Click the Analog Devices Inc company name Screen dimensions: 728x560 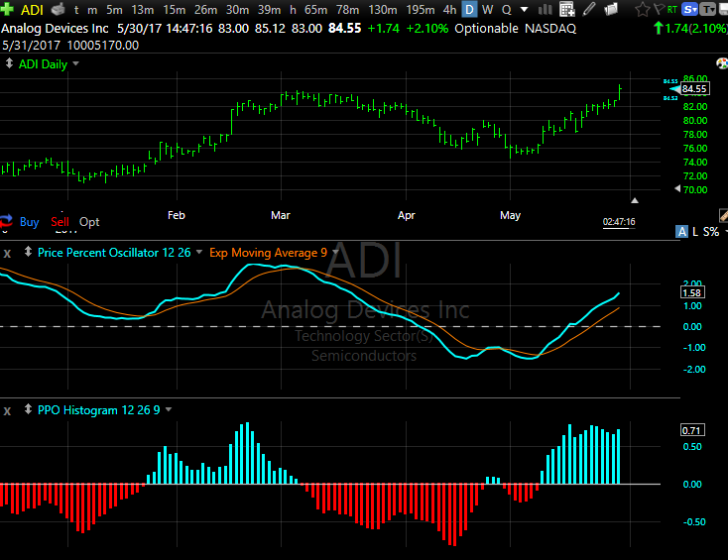click(55, 29)
